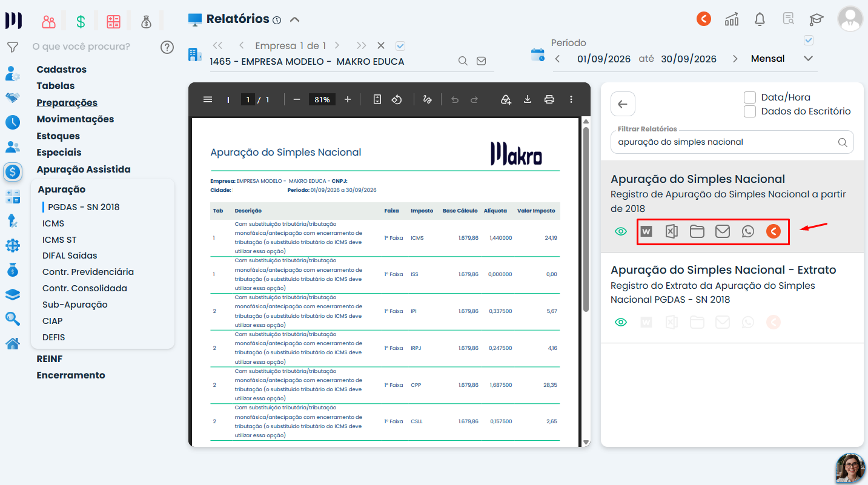Open the PDF viewer sidebar menu
868x485 pixels.
[x=208, y=99]
